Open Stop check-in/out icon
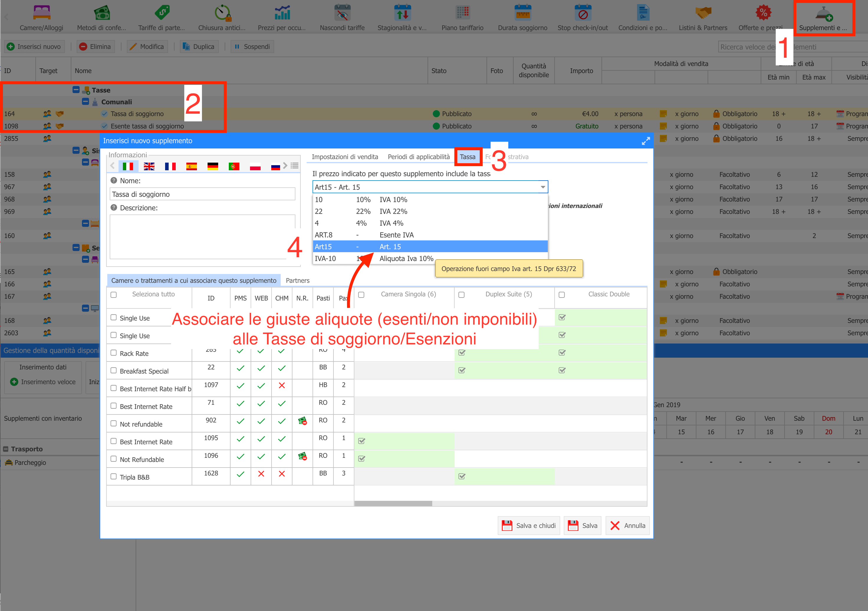The height and width of the screenshot is (611, 868). [x=583, y=17]
